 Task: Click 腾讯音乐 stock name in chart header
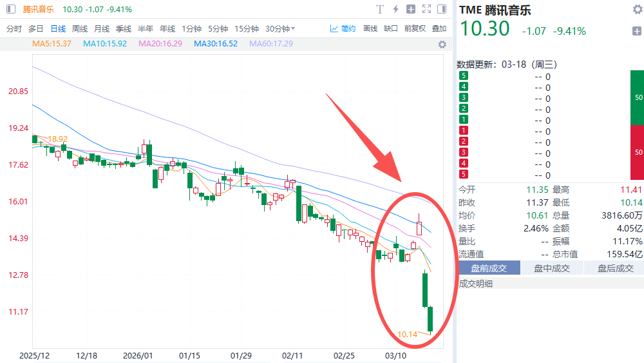pos(38,9)
